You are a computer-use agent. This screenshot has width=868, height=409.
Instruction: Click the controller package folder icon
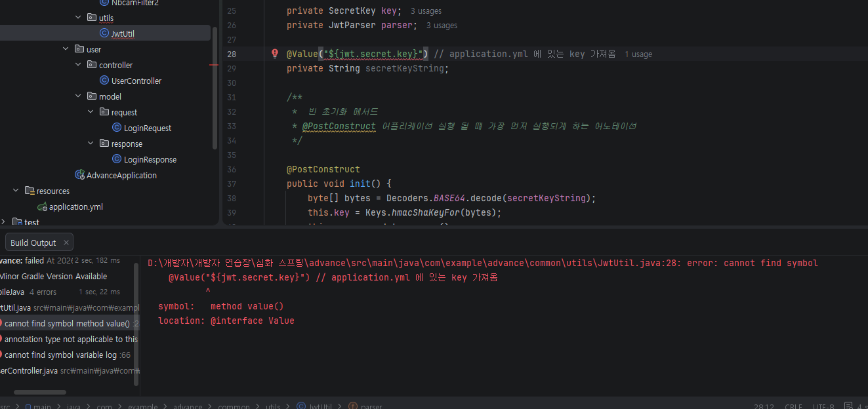coord(91,65)
